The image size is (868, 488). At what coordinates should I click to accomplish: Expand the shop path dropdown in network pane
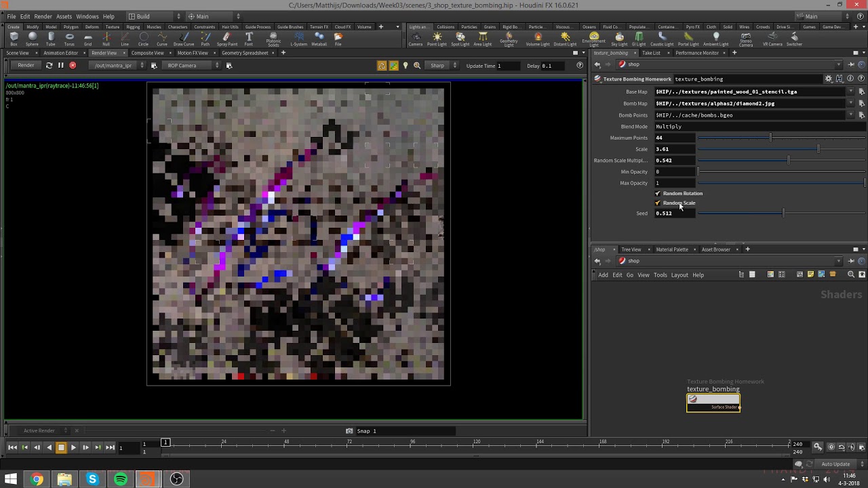[839, 261]
